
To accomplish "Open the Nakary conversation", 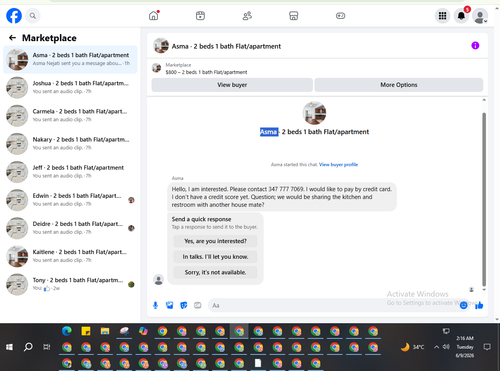I will [x=70, y=144].
